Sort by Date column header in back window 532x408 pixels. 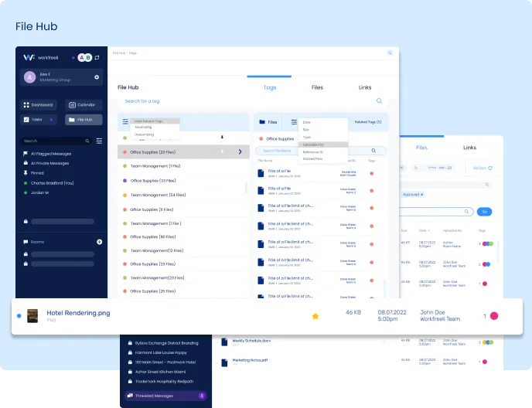click(x=424, y=230)
